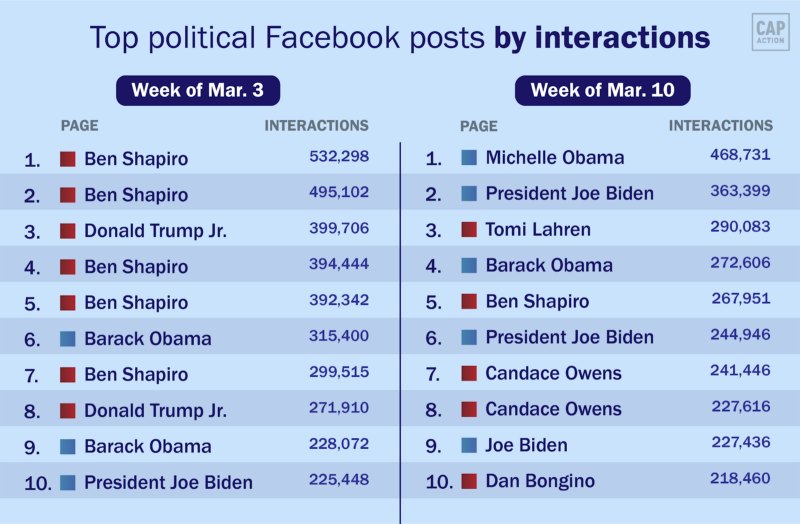800x524 pixels.
Task: Click the red square beside Tomi Lahren
Action: tap(469, 230)
